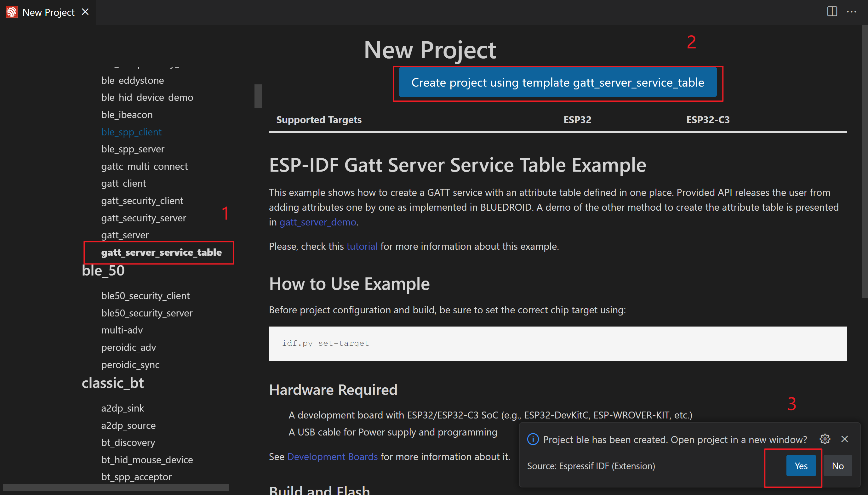Select the peroidic_sync example
Screen dimensions: 868x495
click(x=130, y=365)
